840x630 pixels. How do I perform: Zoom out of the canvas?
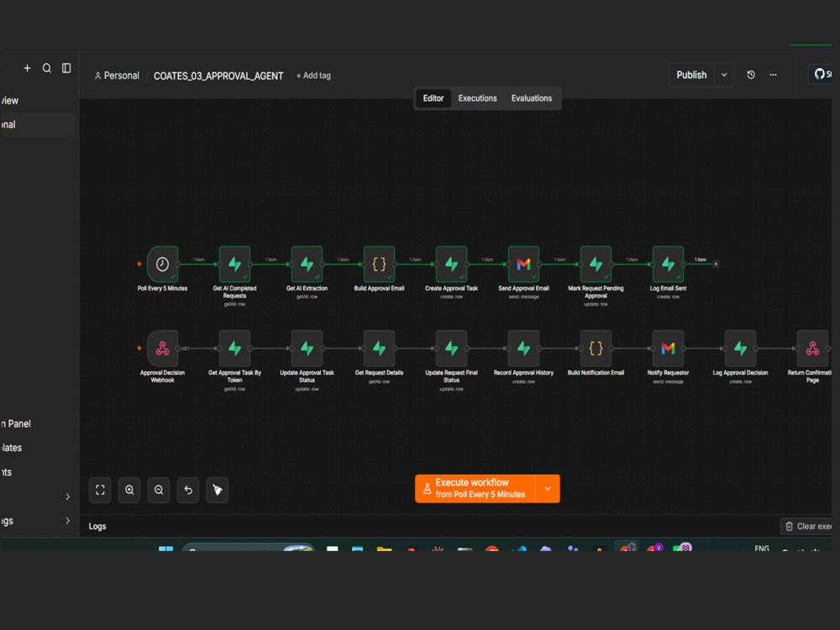159,490
